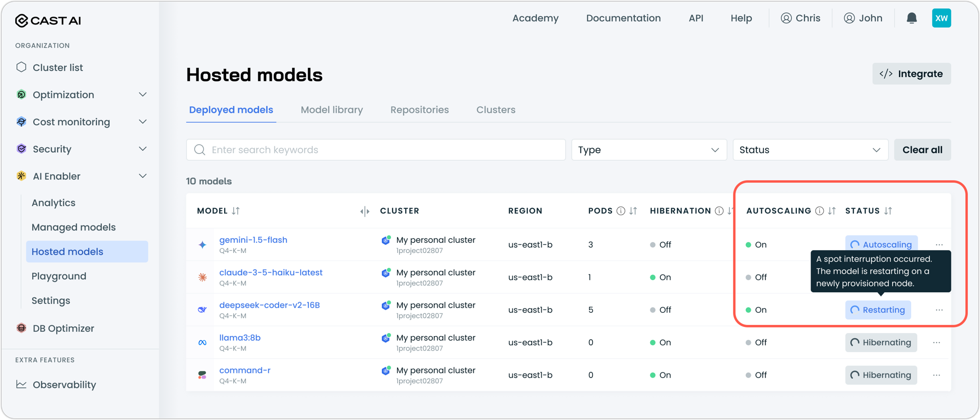Open the claude-3-5-haiku-latest model link
Viewport: 980px width, 420px height.
coord(271,273)
